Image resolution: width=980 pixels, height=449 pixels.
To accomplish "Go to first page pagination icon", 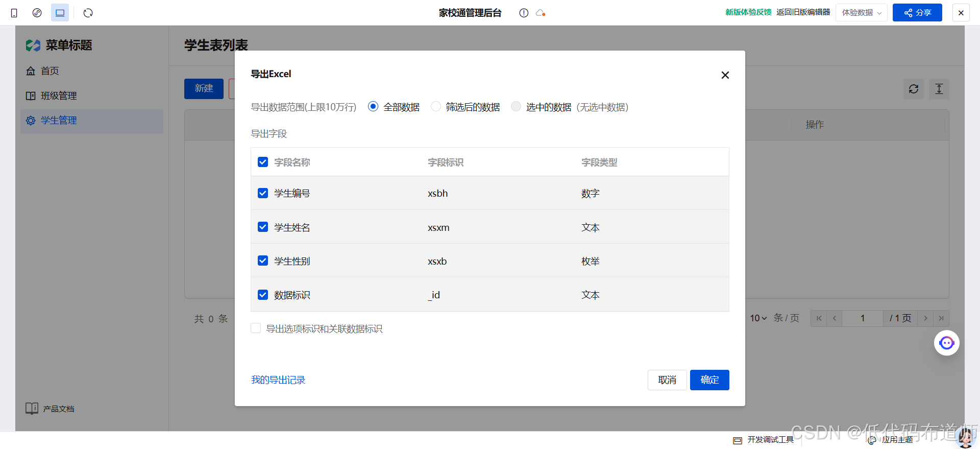I will [x=819, y=318].
